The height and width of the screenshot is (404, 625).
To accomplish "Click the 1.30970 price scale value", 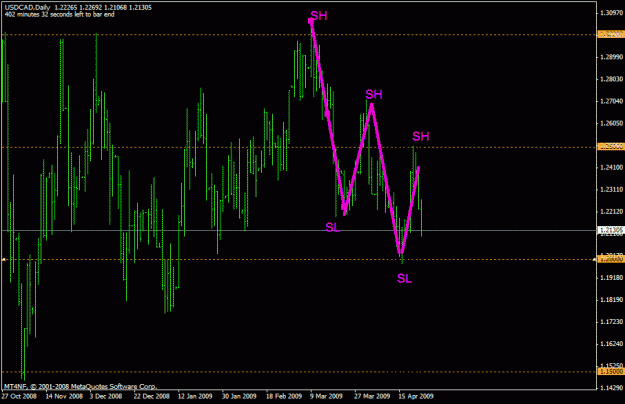I will [611, 13].
